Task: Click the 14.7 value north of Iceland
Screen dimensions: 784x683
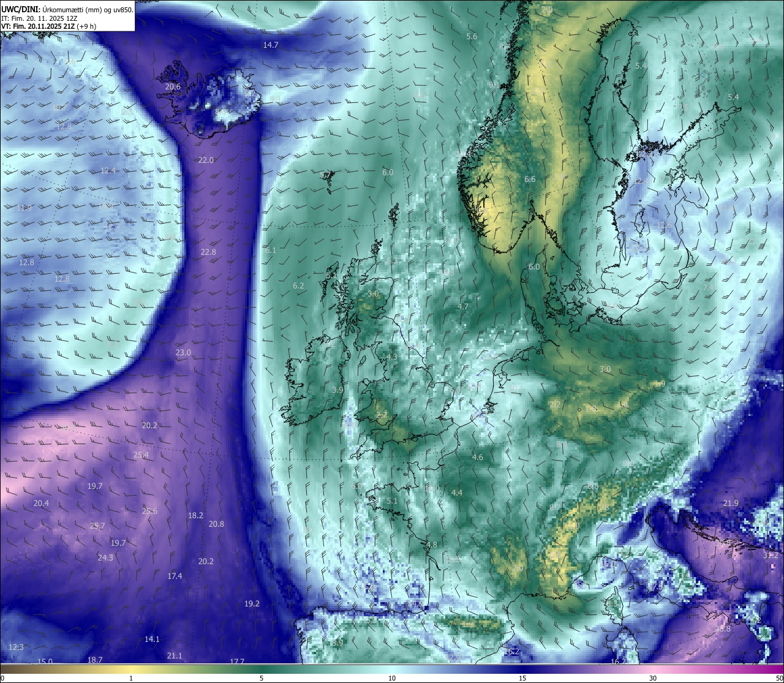Action: tap(271, 45)
